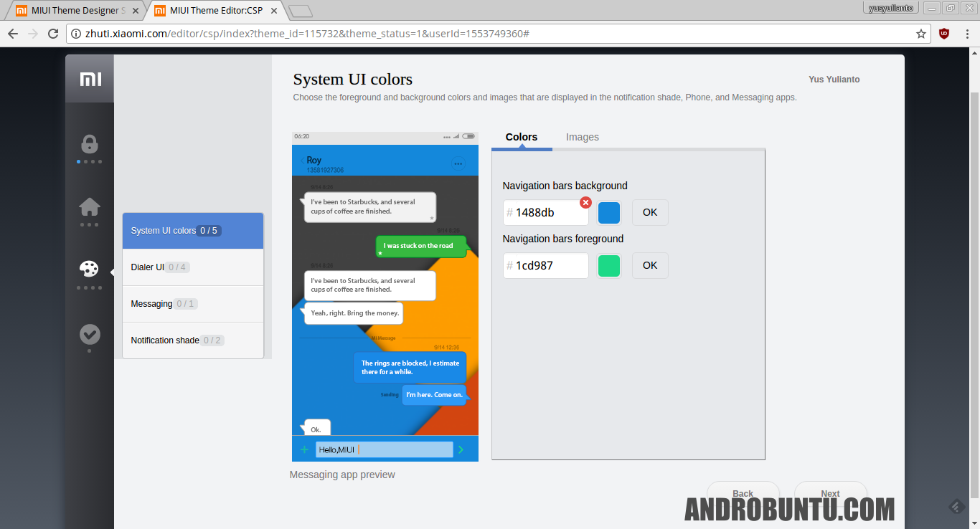
Task: Open the home screen section icon
Action: (x=90, y=207)
